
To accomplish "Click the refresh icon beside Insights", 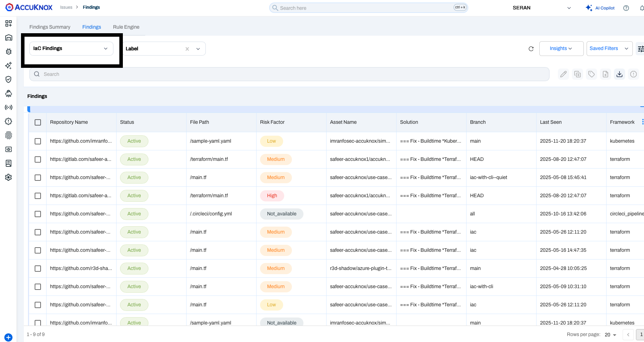I will click(x=531, y=49).
